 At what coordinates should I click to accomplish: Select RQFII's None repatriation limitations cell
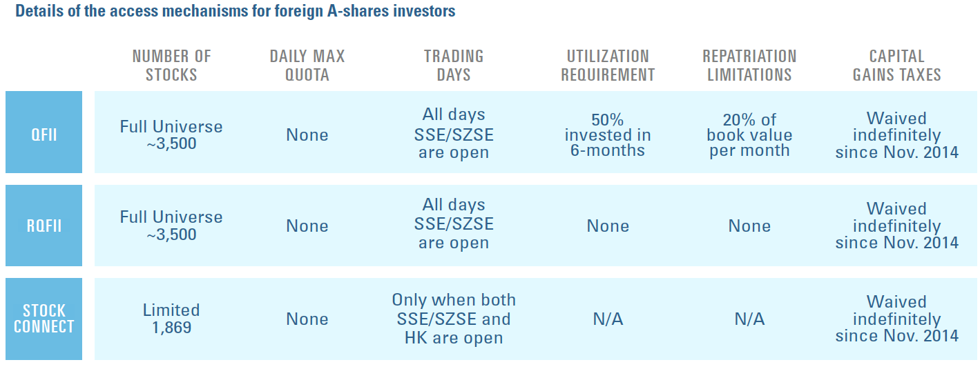pyautogui.click(x=749, y=226)
